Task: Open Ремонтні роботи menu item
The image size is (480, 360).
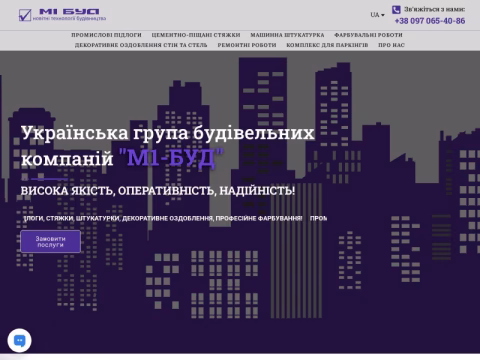Action: [247, 45]
